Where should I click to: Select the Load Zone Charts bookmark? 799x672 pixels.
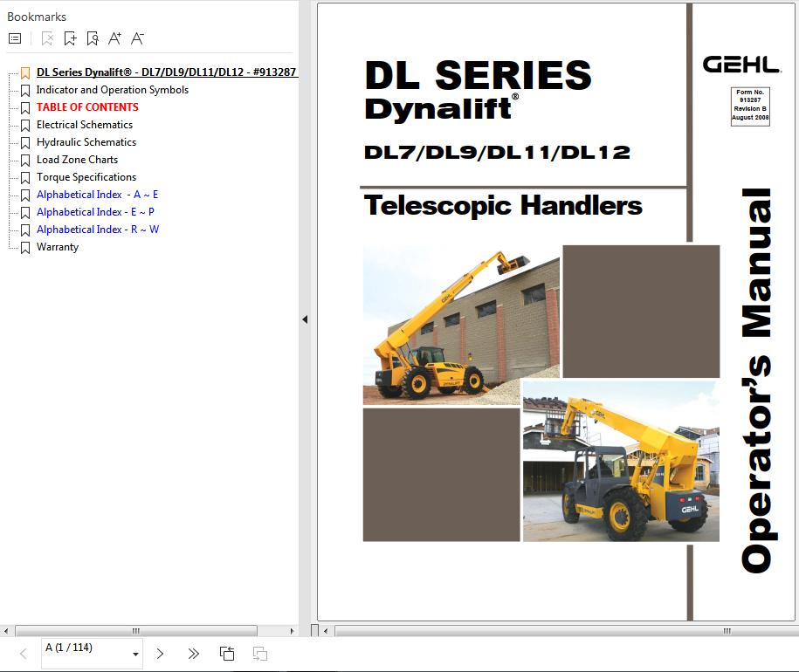(x=77, y=160)
